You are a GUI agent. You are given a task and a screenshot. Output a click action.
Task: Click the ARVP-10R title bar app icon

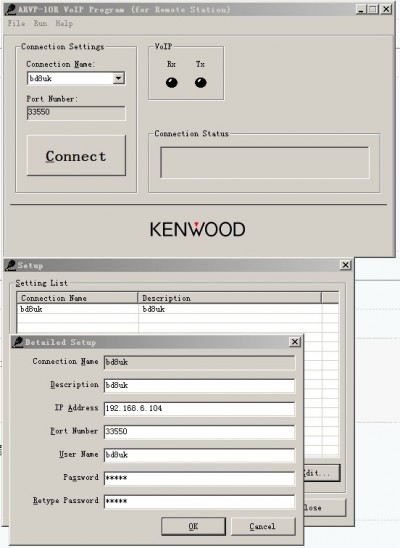(x=11, y=9)
